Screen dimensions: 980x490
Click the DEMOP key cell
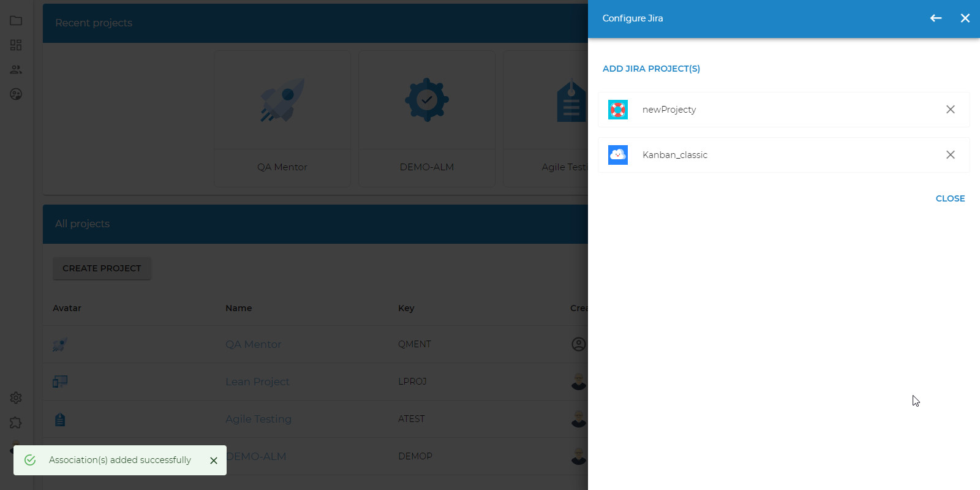pyautogui.click(x=415, y=456)
